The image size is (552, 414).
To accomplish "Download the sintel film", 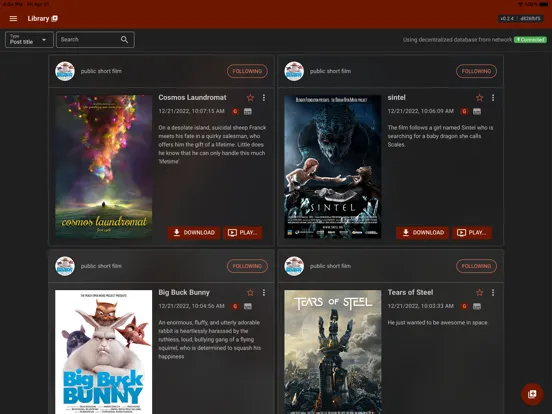I will 422,233.
